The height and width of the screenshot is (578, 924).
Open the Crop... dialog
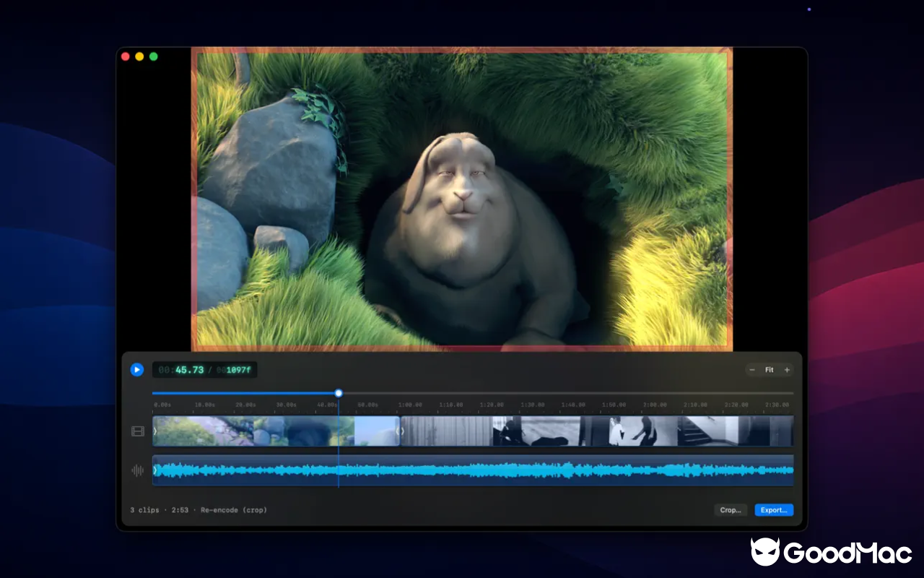coord(731,510)
